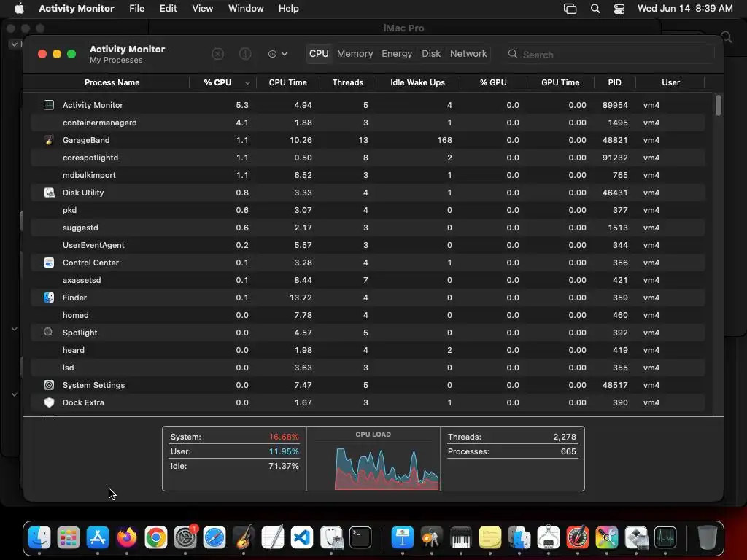747x560 pixels.
Task: Open App Store from the Dock
Action: tap(98, 537)
